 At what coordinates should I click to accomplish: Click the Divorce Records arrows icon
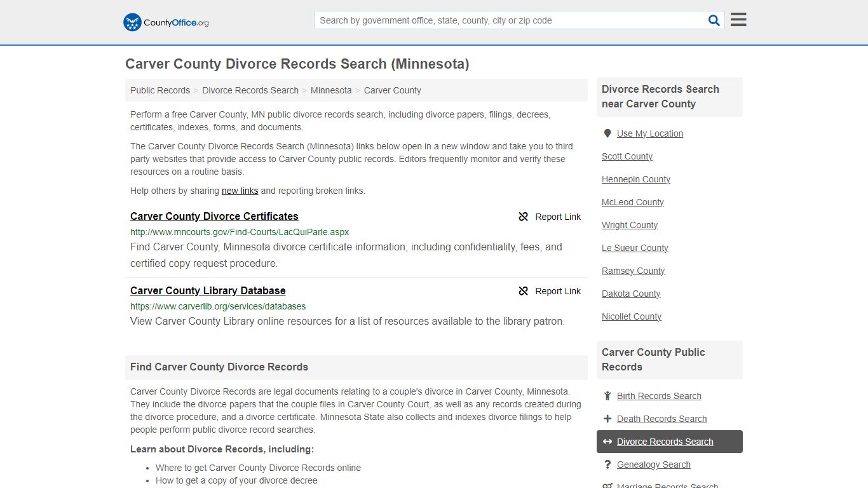[x=607, y=442]
